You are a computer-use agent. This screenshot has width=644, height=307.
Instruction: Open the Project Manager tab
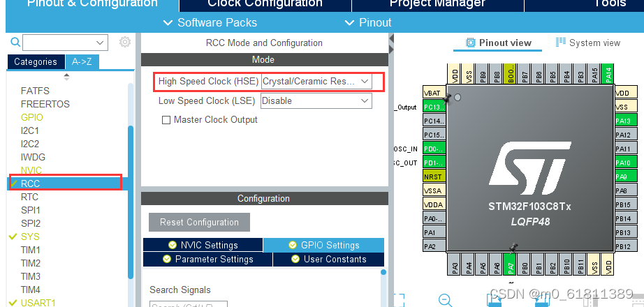pyautogui.click(x=437, y=5)
